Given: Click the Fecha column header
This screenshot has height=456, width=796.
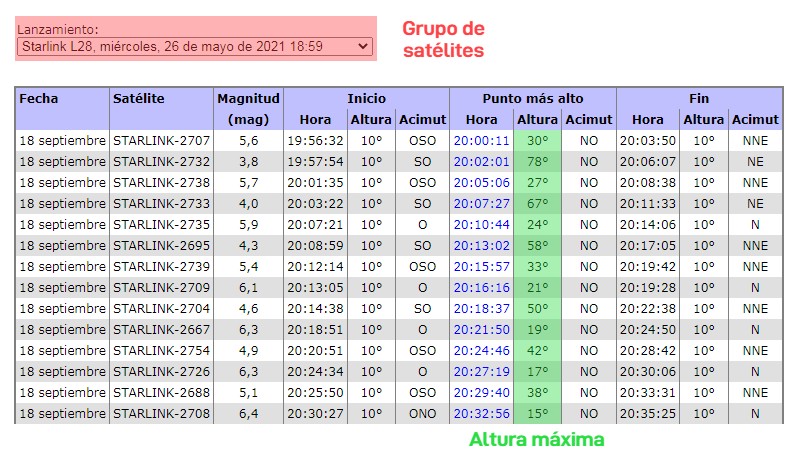Looking at the screenshot, I should [39, 99].
